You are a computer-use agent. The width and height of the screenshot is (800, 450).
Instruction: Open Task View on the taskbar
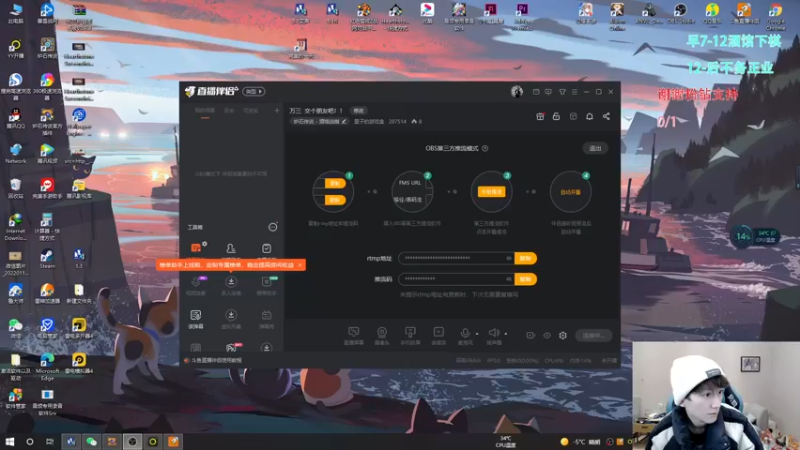49,441
